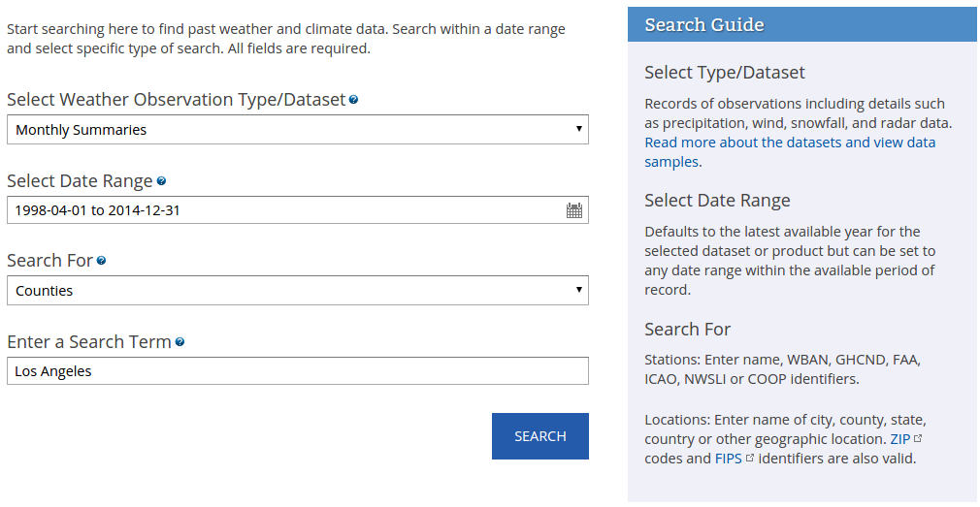
Task: Click help icon next to Search For label
Action: (x=102, y=261)
